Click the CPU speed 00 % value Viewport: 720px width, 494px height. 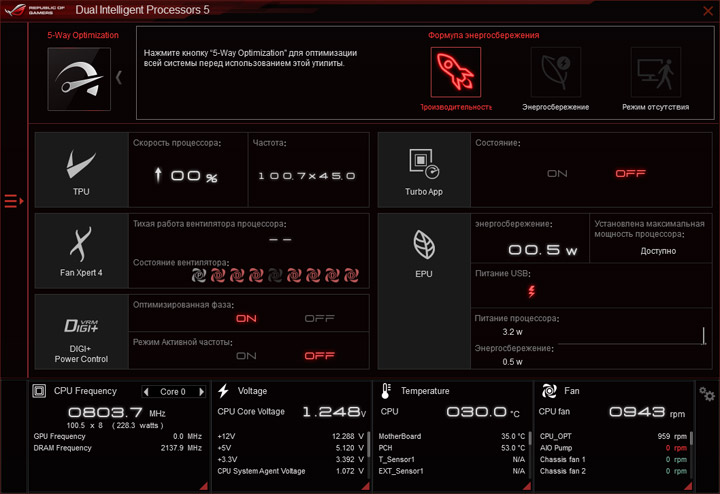pos(194,176)
